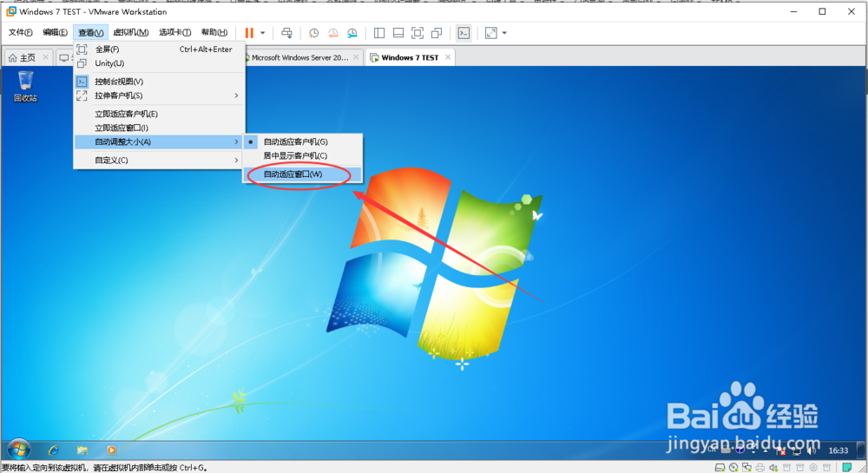The image size is (868, 473).
Task: Close the 查看(V) menu
Action: 90,33
